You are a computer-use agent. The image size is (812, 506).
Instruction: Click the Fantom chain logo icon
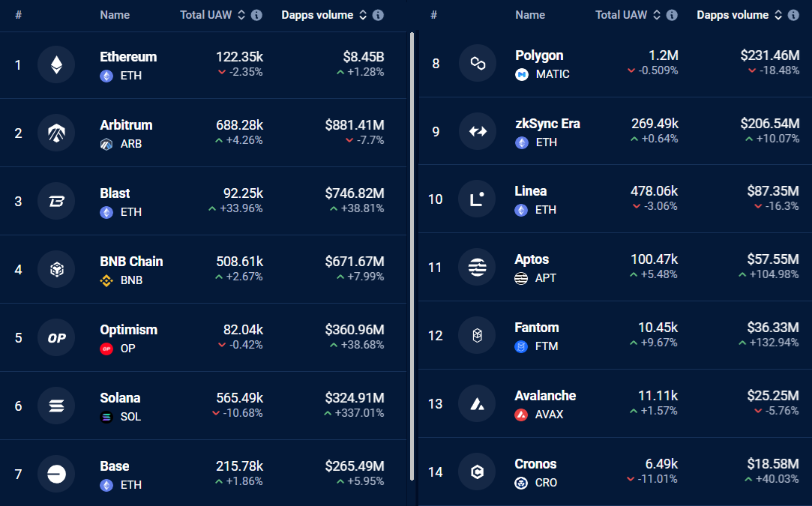(477, 336)
